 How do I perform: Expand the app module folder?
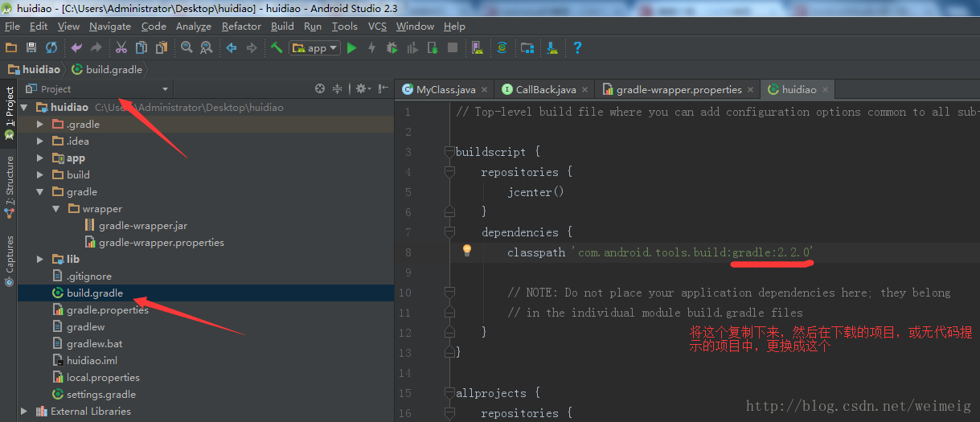(x=40, y=158)
